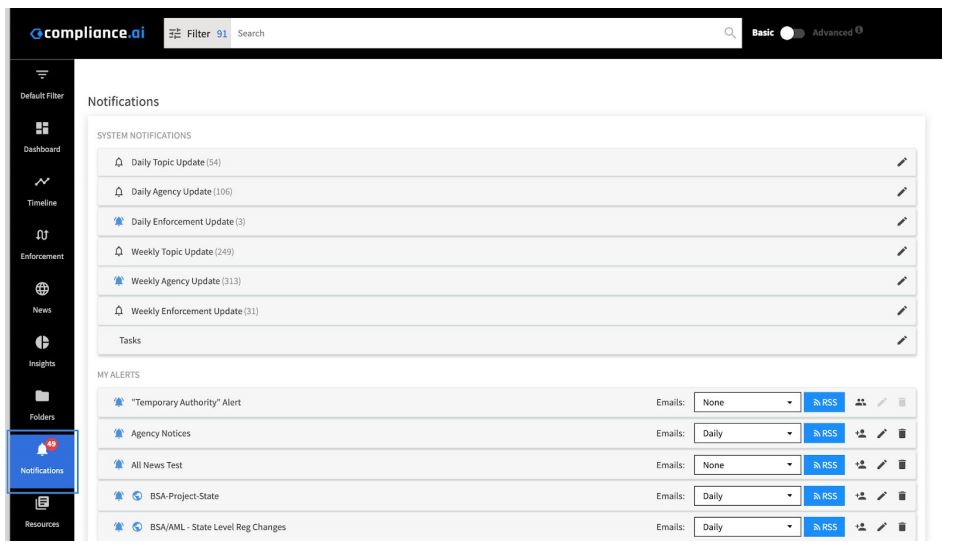Edit Weekly Enforcement Update notification
953x560 pixels.
pos(902,311)
